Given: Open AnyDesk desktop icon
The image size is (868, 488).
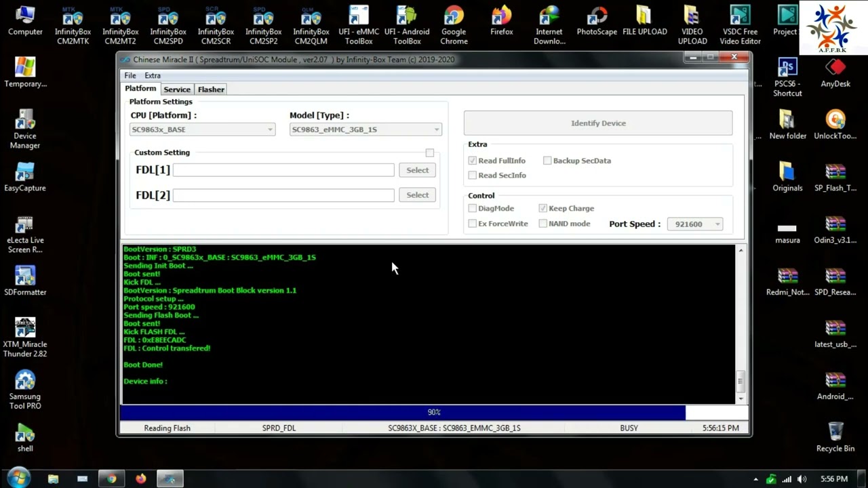Looking at the screenshot, I should coord(835,73).
